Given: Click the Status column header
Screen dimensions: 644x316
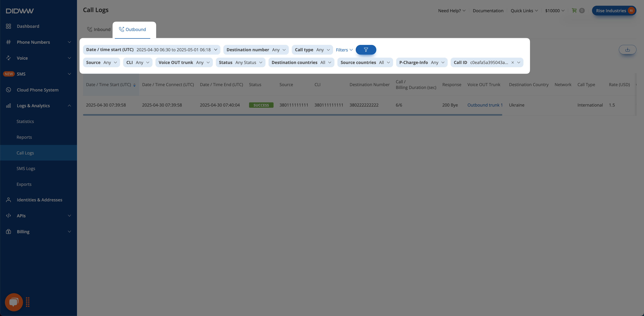Looking at the screenshot, I should click(255, 85).
